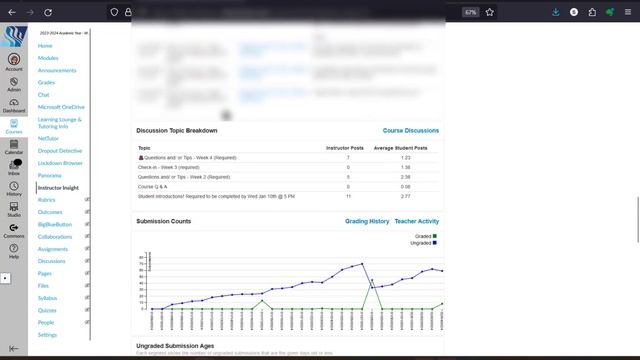
Task: Open Inbox in global navigation
Action: coord(14,168)
